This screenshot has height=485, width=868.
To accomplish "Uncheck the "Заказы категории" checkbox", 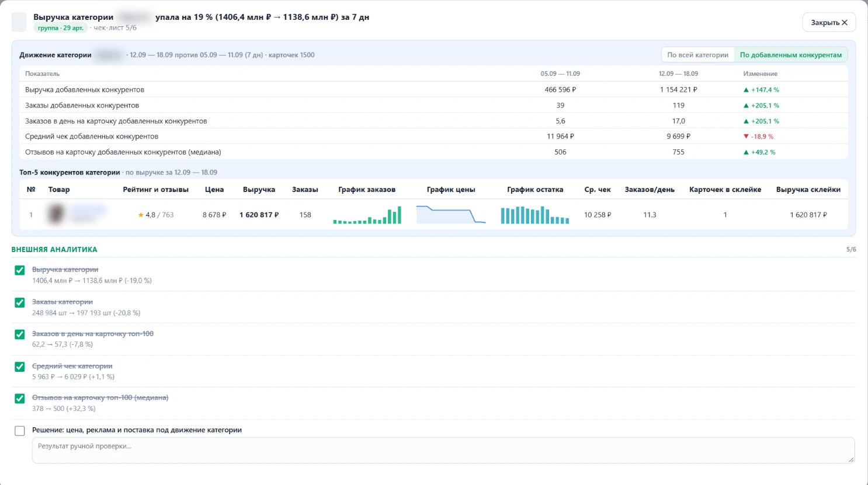I will (20, 302).
